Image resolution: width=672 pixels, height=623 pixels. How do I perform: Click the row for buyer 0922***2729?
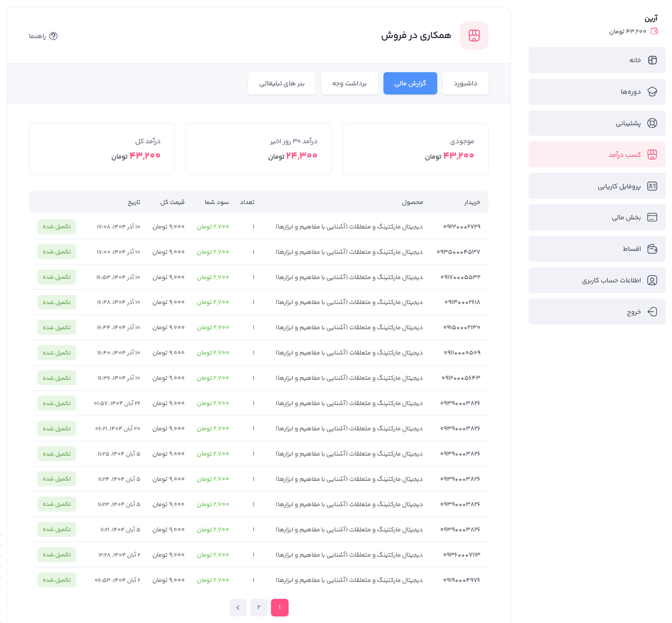[461, 227]
